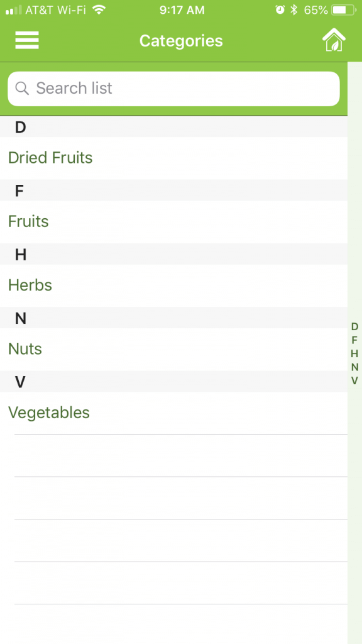Focus the Search list field

pyautogui.click(x=173, y=89)
